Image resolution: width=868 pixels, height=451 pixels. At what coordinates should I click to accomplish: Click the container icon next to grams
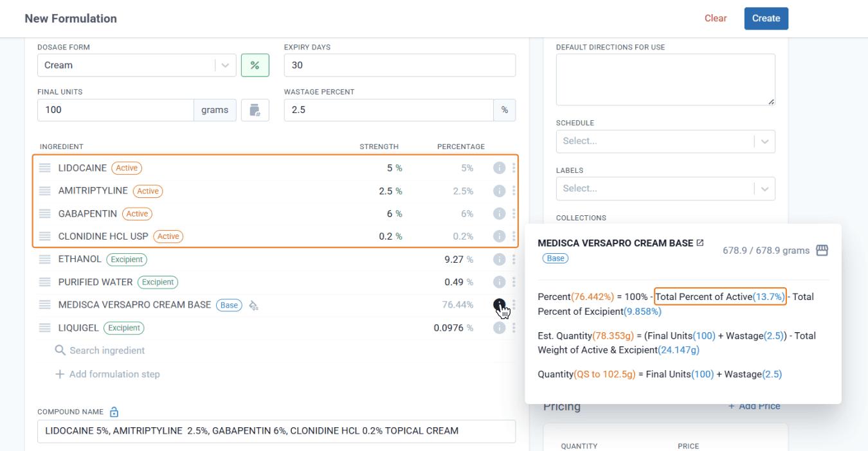coord(255,110)
